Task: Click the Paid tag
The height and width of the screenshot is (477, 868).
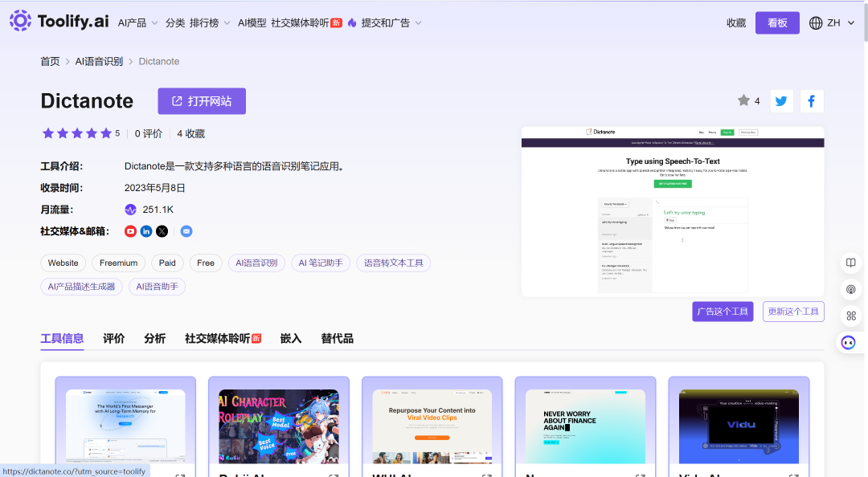Action: click(x=167, y=263)
